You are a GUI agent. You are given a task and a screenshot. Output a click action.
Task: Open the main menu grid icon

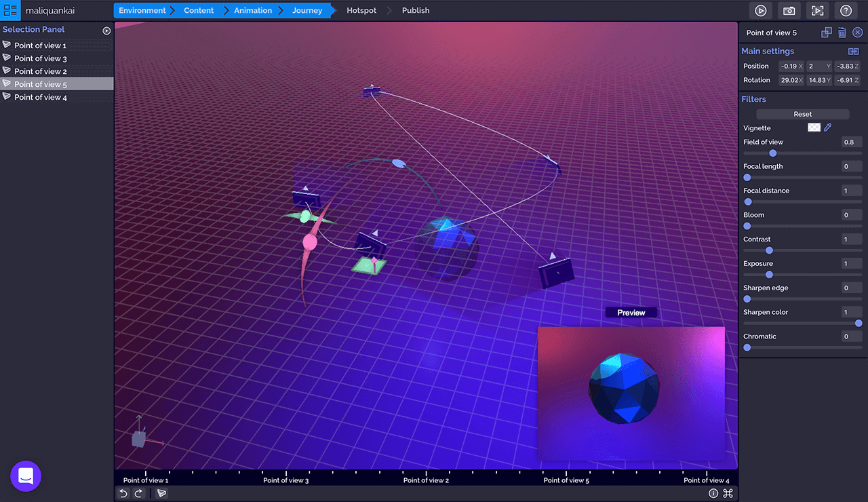point(10,11)
